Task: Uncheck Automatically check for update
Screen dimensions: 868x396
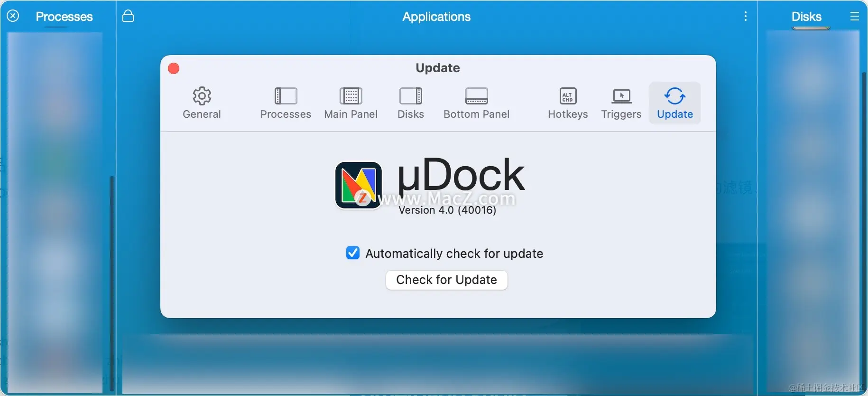Action: (x=353, y=253)
